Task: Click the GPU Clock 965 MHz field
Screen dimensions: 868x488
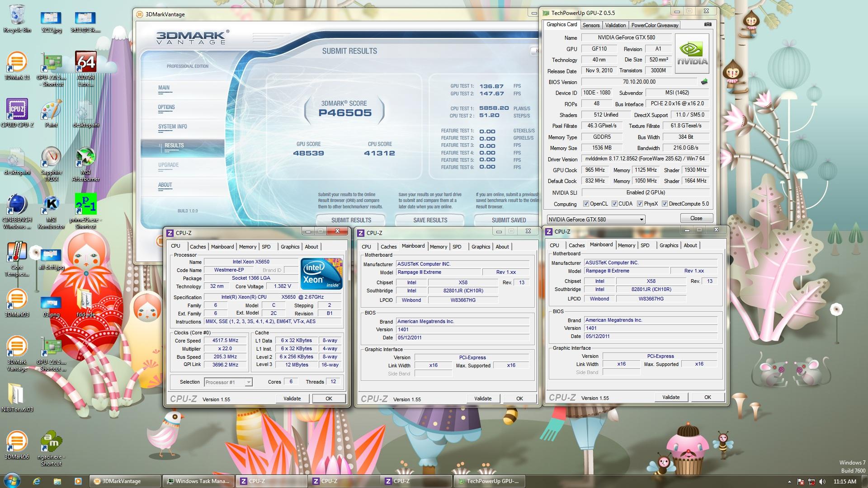Action: click(595, 170)
